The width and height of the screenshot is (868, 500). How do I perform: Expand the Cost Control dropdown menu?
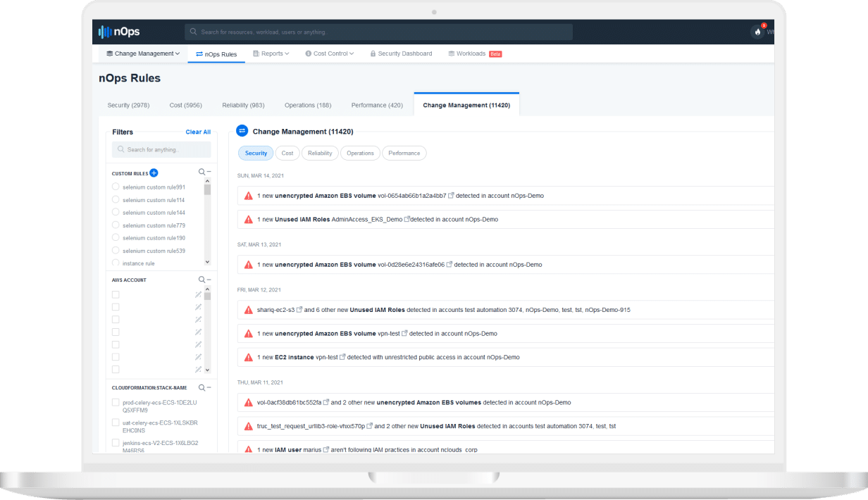tap(329, 54)
